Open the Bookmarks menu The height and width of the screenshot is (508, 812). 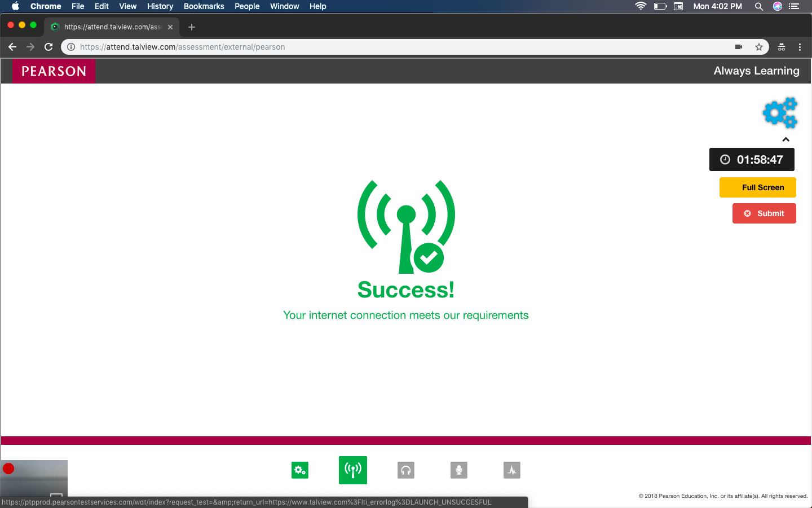pos(204,6)
